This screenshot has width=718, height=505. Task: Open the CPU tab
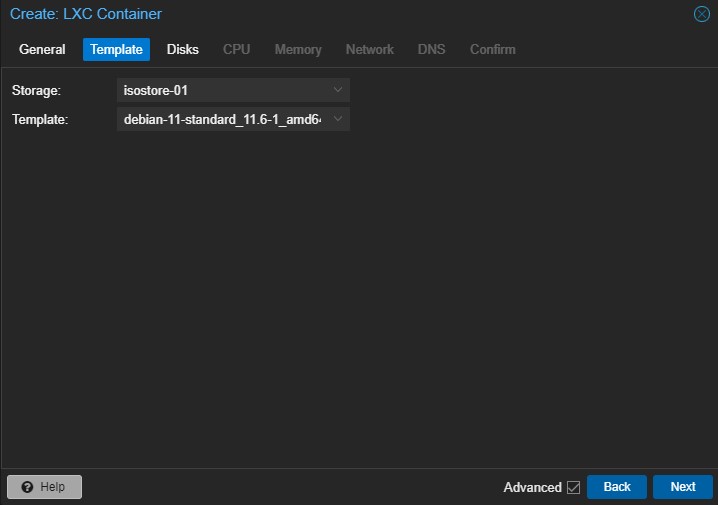point(237,49)
